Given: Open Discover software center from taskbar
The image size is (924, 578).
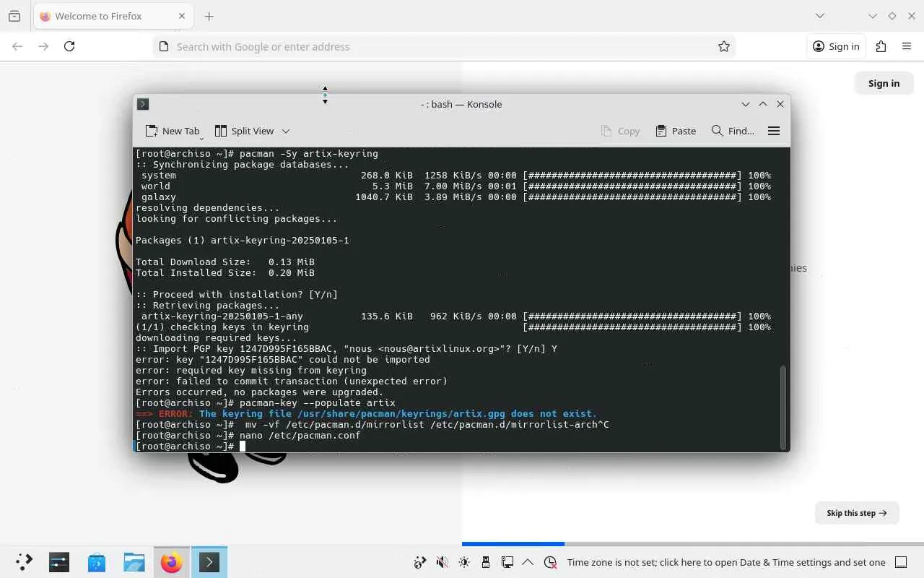Looking at the screenshot, I should coord(97,562).
